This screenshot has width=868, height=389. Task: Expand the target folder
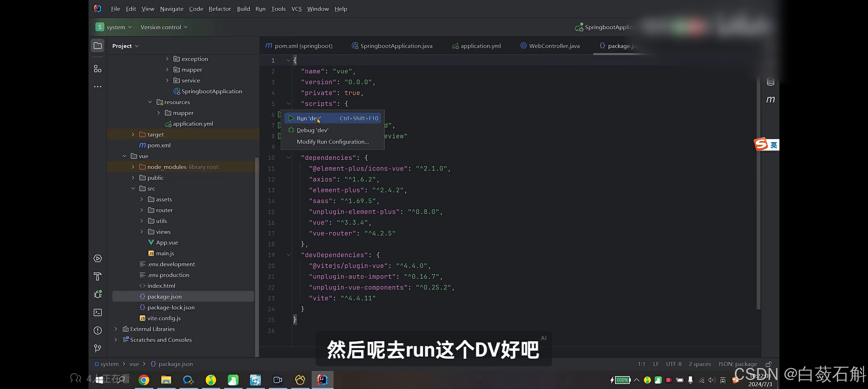[133, 134]
